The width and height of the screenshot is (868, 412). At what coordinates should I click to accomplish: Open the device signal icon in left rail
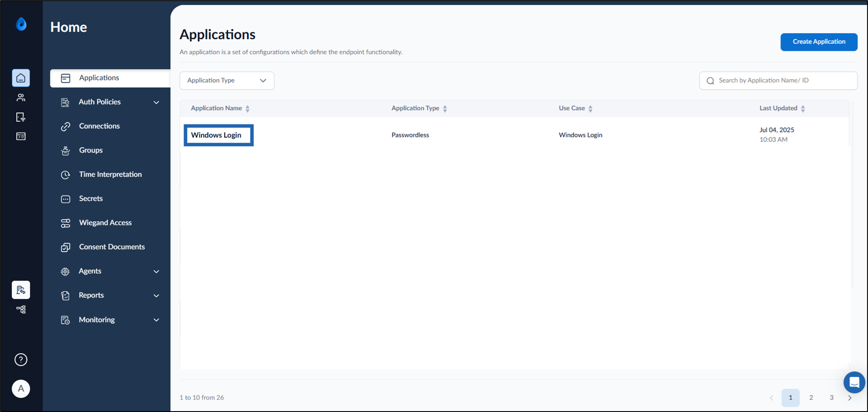[21, 117]
